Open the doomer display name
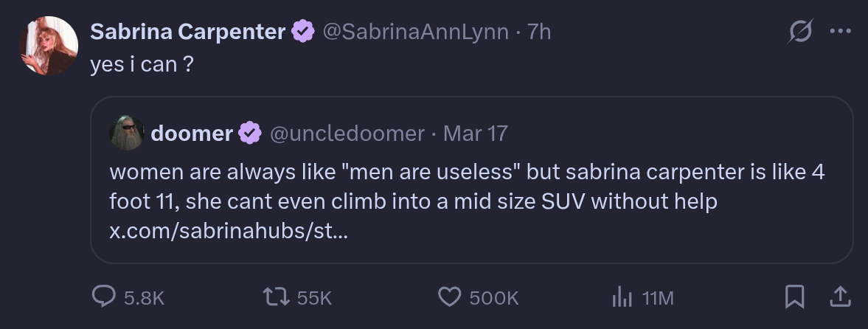868x329 pixels. coord(192,134)
